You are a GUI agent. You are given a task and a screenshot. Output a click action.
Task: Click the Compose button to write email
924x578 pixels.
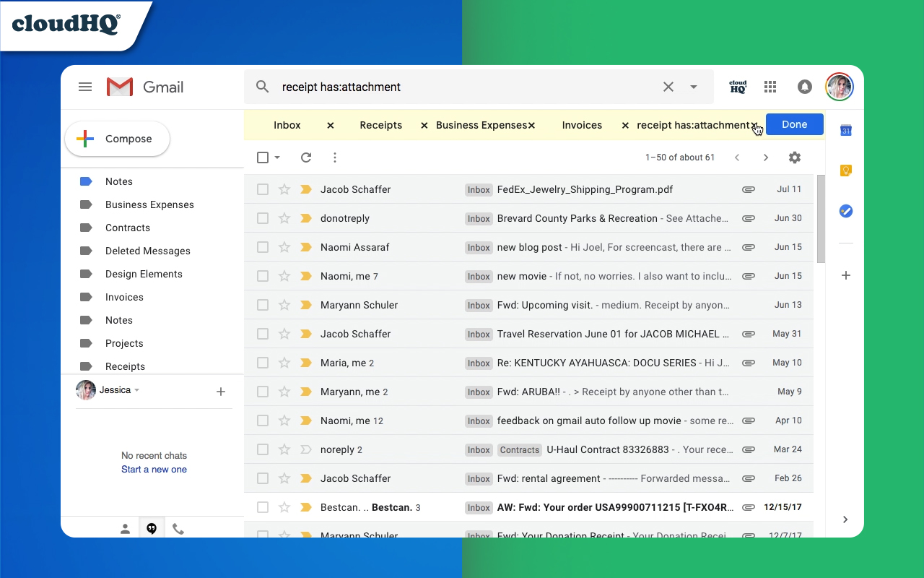(x=117, y=139)
